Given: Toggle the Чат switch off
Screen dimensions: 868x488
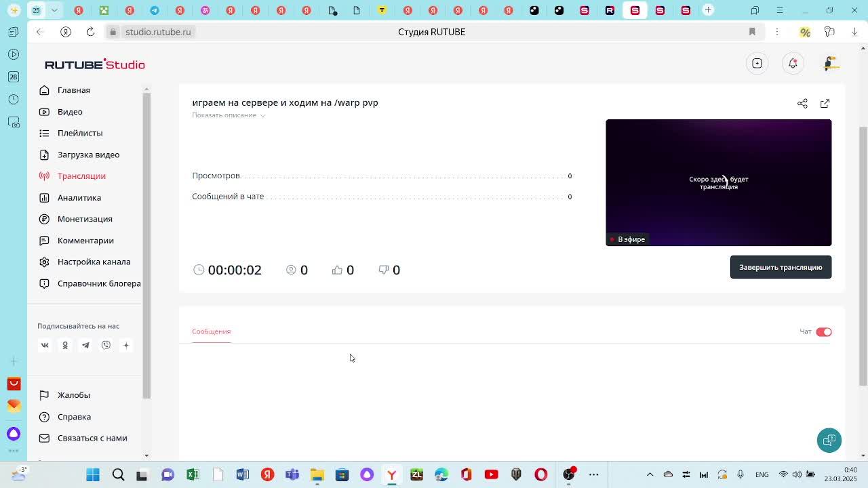Looking at the screenshot, I should [824, 331].
